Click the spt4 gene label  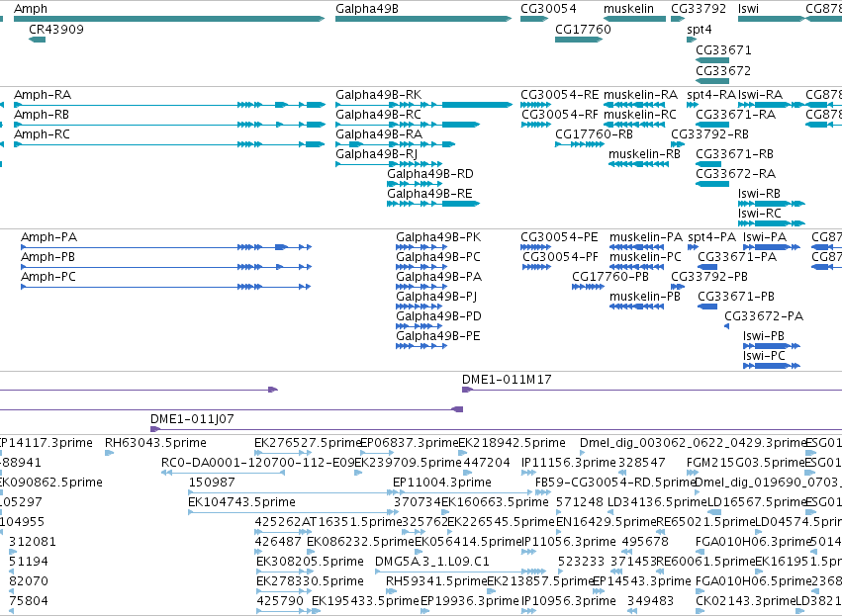tap(700, 30)
